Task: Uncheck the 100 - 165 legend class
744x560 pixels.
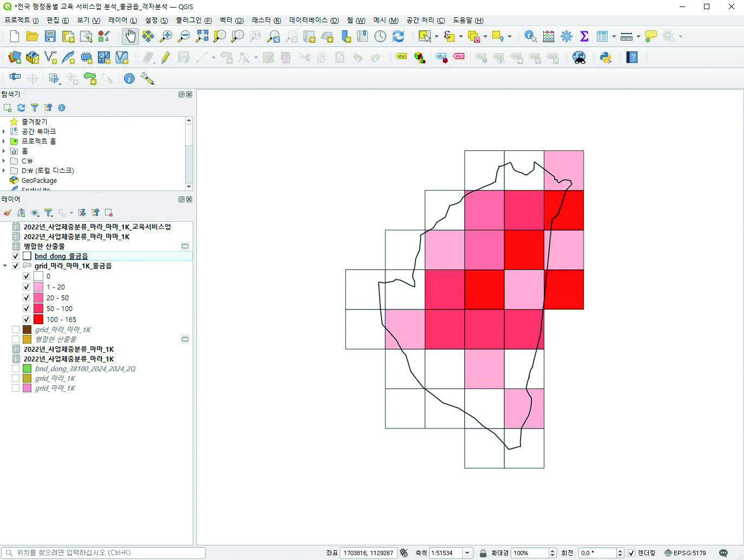Action: [27, 320]
